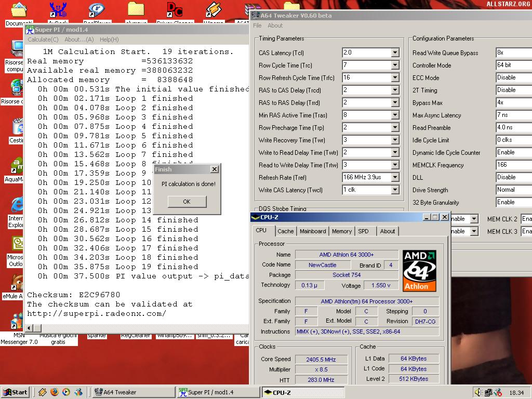Switch to Super PI via taskbar button
This screenshot has width=532, height=399.
pos(218,393)
